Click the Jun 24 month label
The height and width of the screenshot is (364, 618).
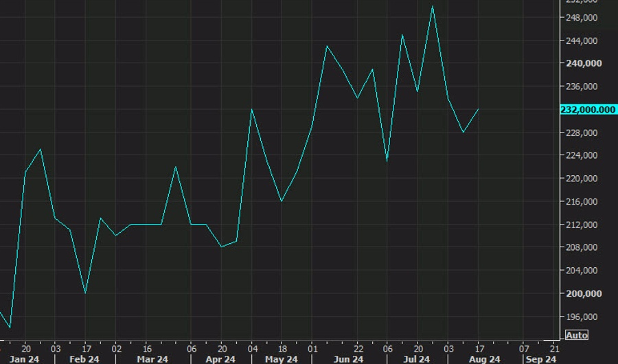(x=348, y=359)
